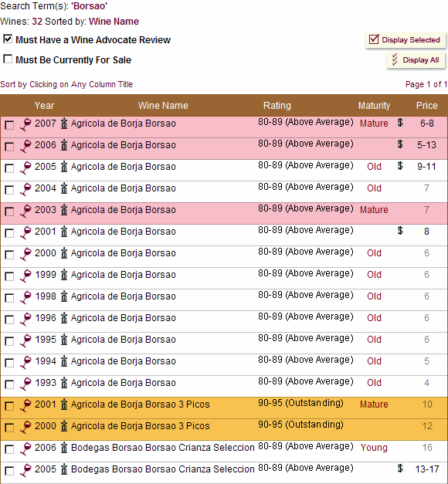Open 2001 Agricola de Borja Borsao 3 Picos
Screen dimensions: 448x484
141,404
